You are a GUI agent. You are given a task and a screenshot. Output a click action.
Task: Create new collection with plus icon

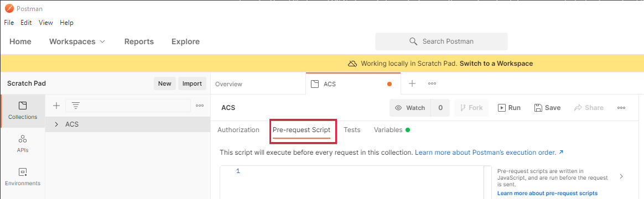[x=56, y=106]
